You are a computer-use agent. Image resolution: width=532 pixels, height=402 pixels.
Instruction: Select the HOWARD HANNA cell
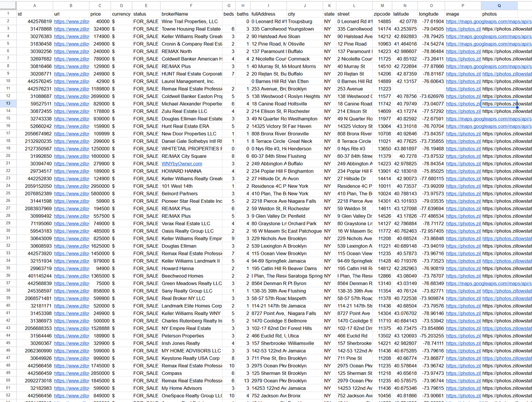tap(191, 171)
